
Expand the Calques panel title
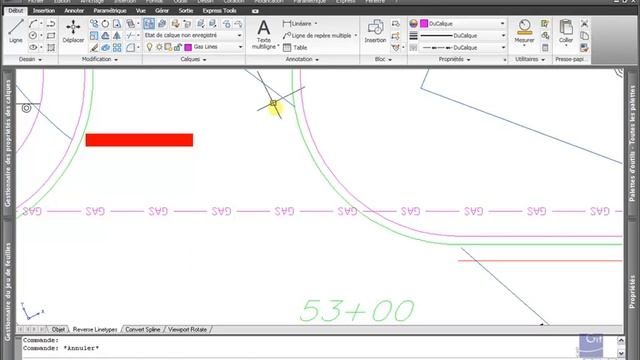193,60
